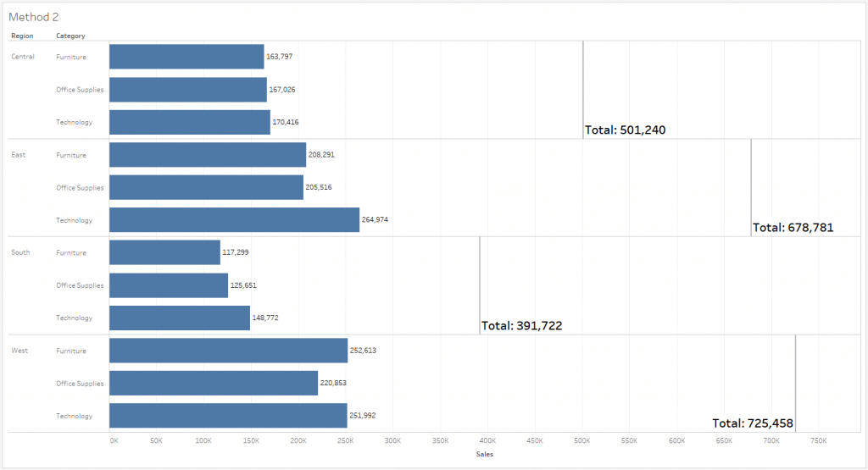868x470 pixels.
Task: Click the West Furniture bar
Action: pos(229,351)
